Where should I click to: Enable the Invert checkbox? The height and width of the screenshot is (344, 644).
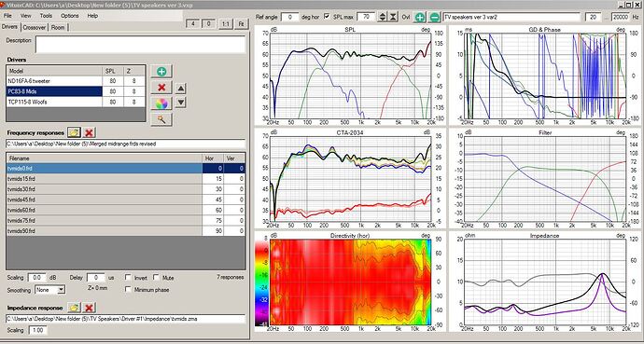(128, 278)
